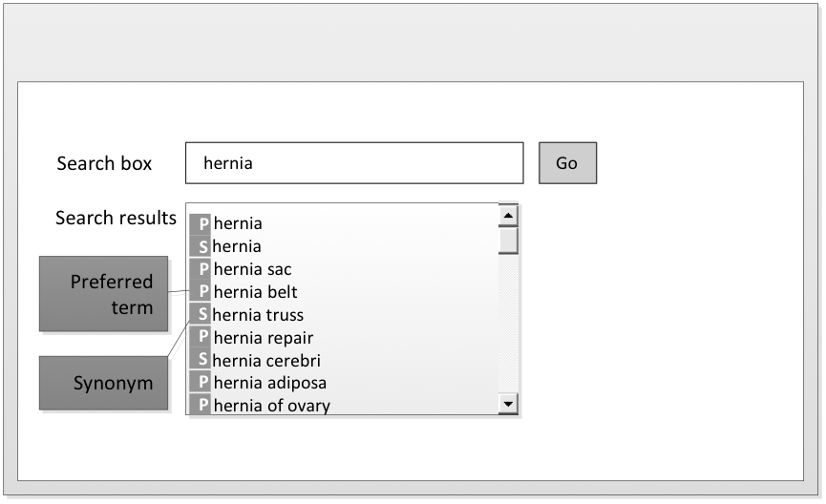Screen dimensions: 826x504
Task: Select the "hernia sac" result
Action: coord(252,269)
